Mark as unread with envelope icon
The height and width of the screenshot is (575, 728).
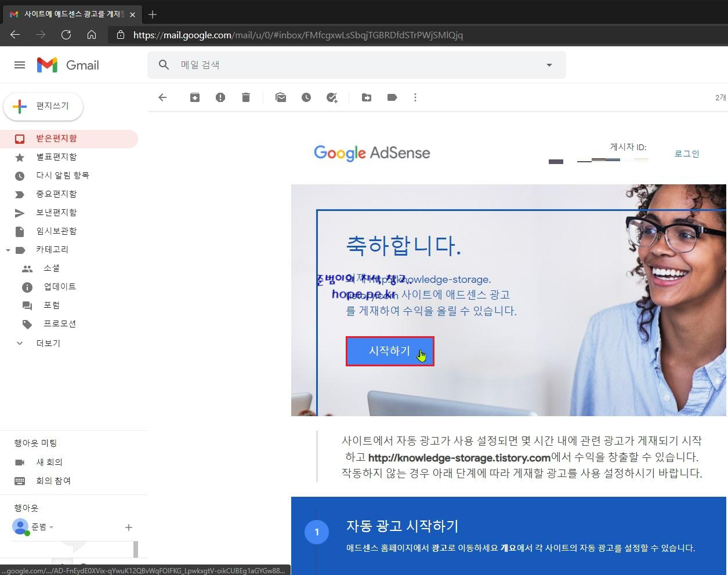(x=281, y=97)
